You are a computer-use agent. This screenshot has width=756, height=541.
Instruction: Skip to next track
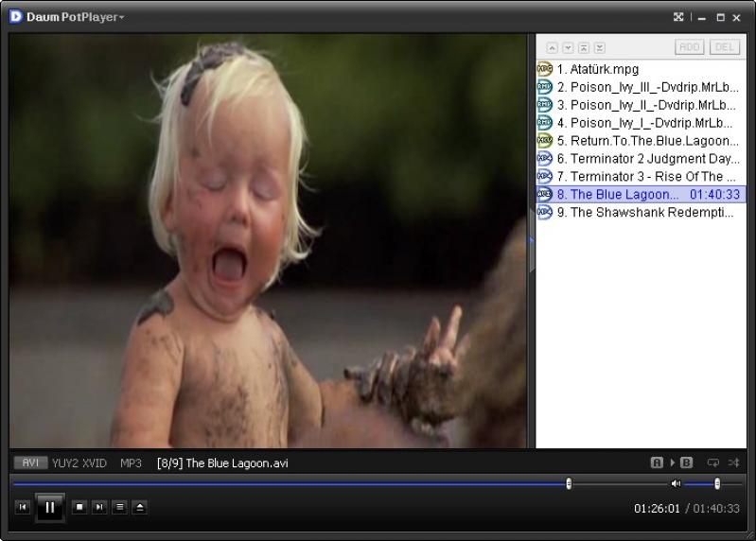(99, 507)
